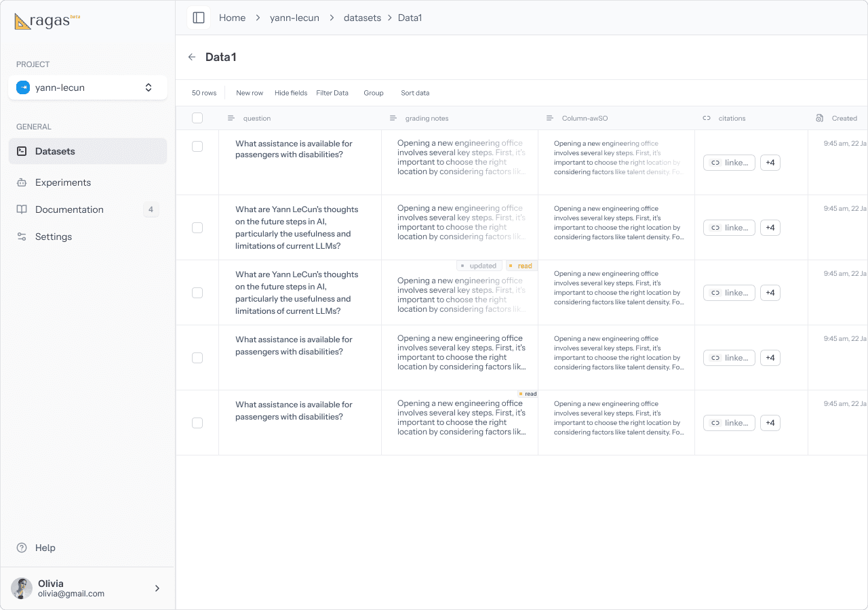
Task: Click the LeCun question cell with 'updated' tag row
Action: (300, 293)
